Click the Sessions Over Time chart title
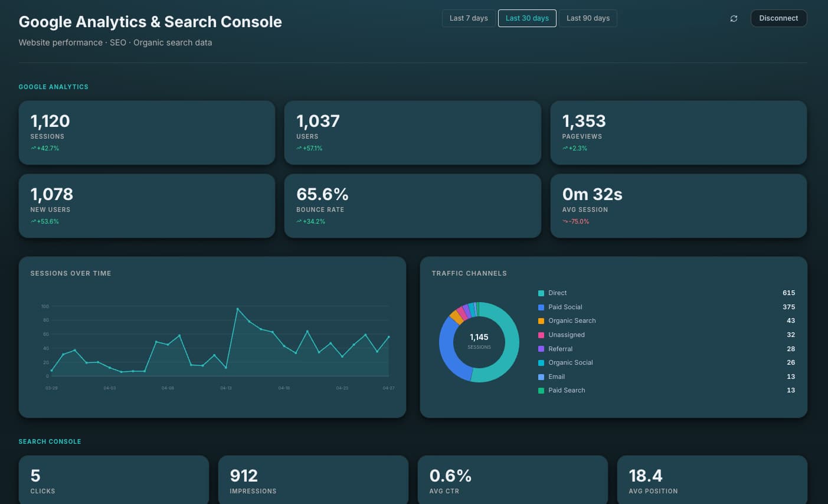This screenshot has width=828, height=504. (x=71, y=274)
